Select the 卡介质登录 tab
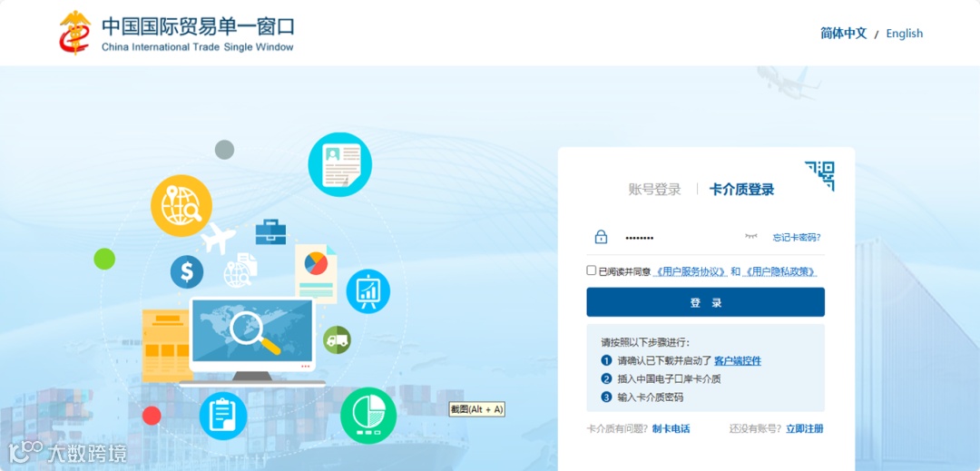Image resolution: width=980 pixels, height=471 pixels. (x=742, y=190)
